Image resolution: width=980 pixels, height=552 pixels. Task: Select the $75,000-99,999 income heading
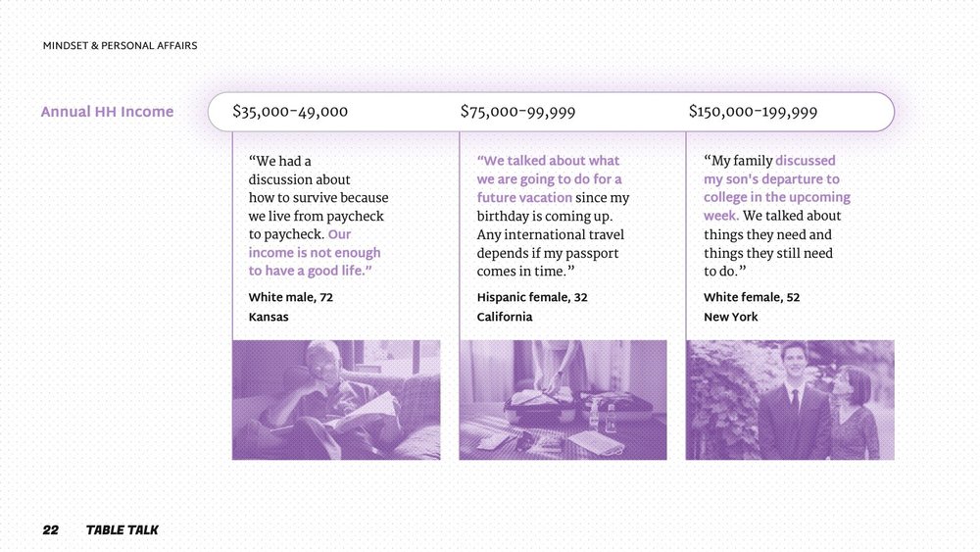[518, 112]
